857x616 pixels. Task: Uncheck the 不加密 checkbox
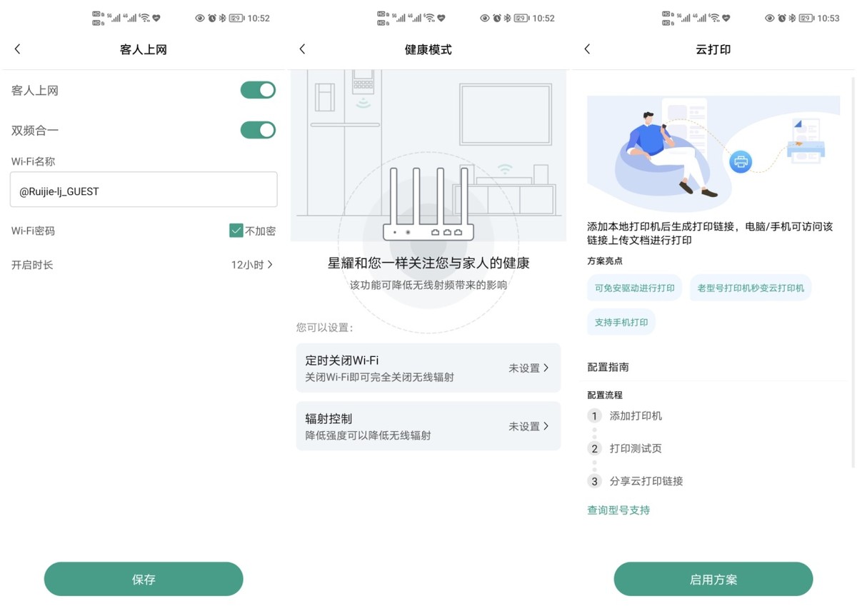[x=236, y=231]
